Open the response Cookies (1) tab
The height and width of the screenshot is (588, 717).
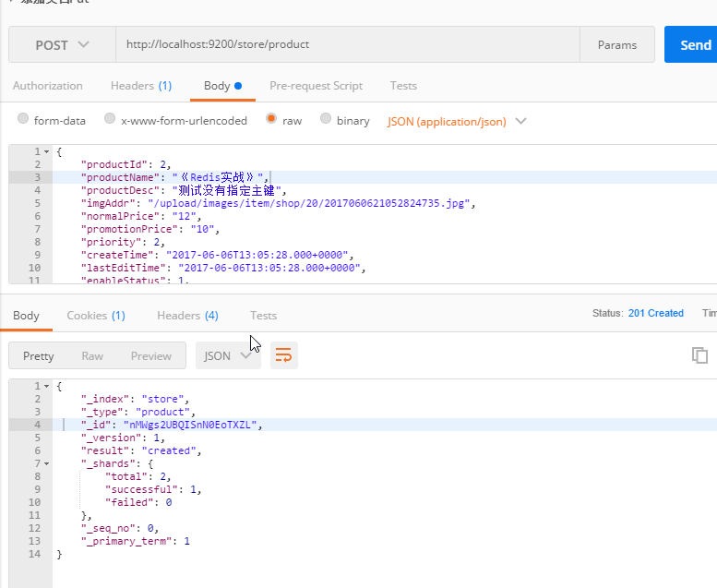96,316
